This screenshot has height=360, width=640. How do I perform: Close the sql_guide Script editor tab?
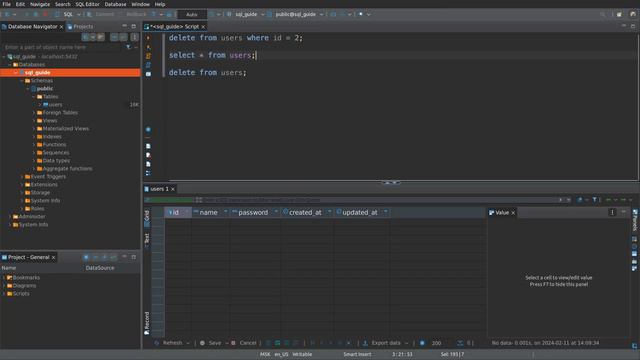click(x=203, y=27)
